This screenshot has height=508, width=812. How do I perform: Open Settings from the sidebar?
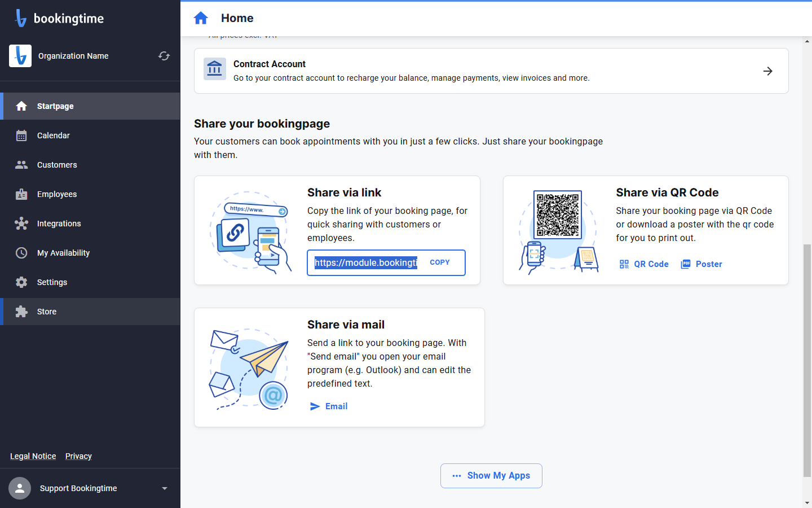point(90,282)
